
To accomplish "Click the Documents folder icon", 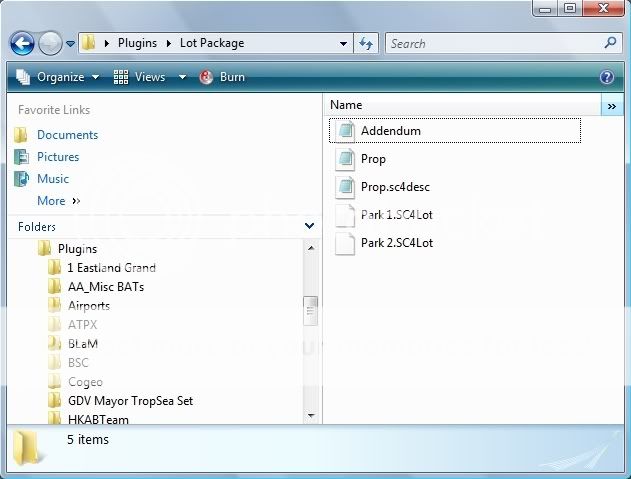I will [21, 135].
